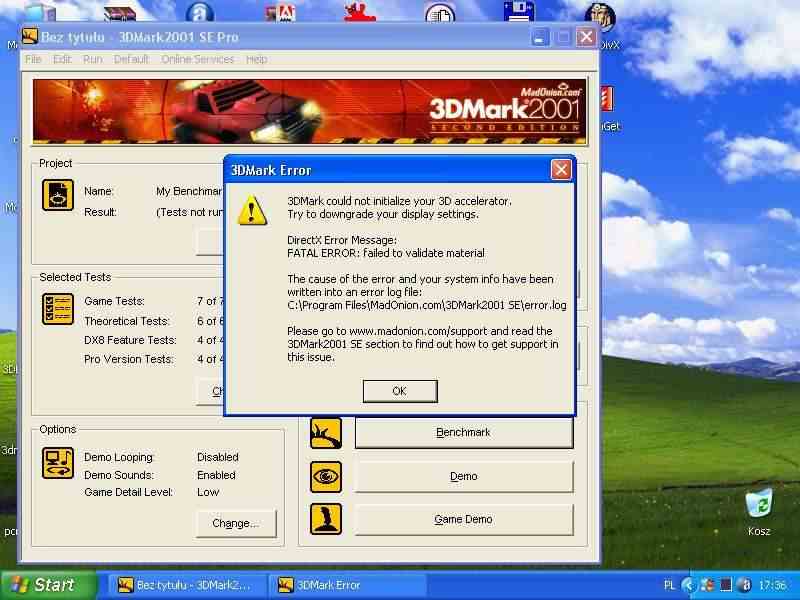Viewport: 800px width, 600px height.
Task: Launch the Game Demo button
Action: click(x=464, y=519)
